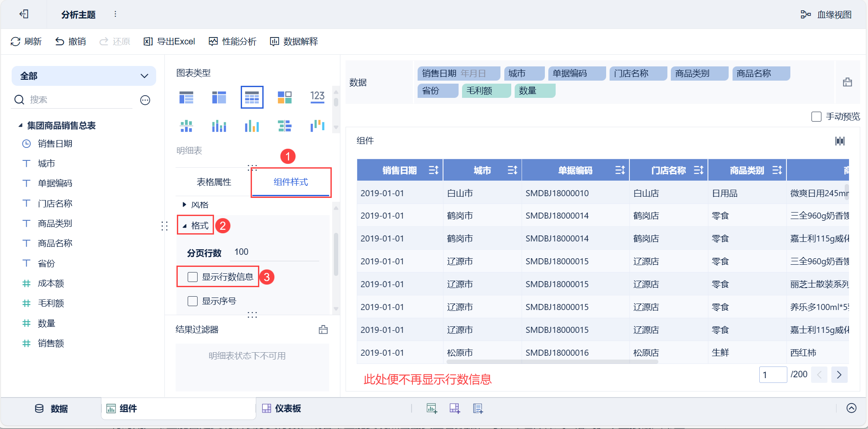Open 性能分析 performance analysis
Viewport: 868px width, 429px height.
coord(233,41)
